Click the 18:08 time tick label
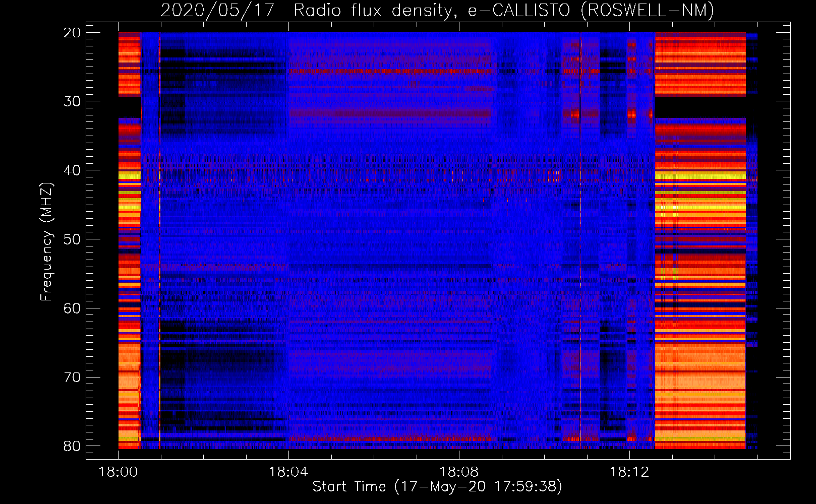This screenshot has height=504, width=816. (x=459, y=472)
